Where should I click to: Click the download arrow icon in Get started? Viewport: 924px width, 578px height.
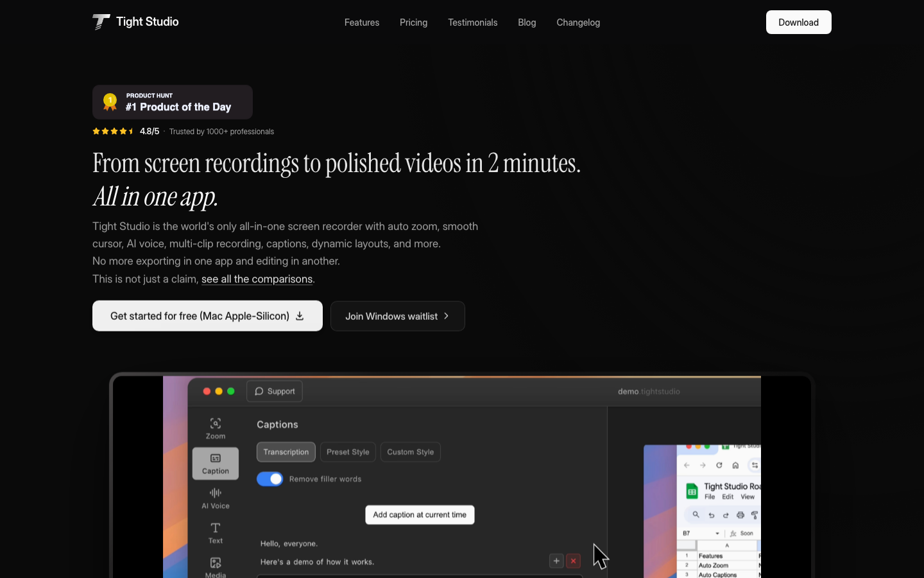pos(300,316)
